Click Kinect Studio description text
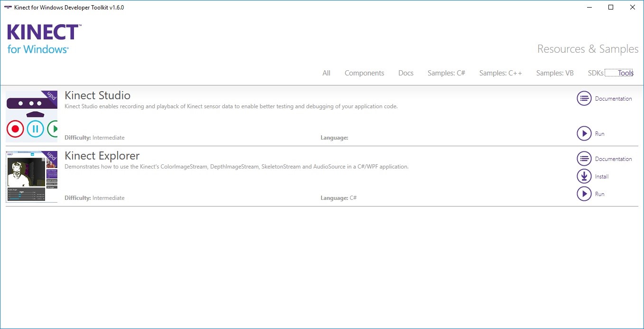The width and height of the screenshot is (644, 329). tap(231, 106)
